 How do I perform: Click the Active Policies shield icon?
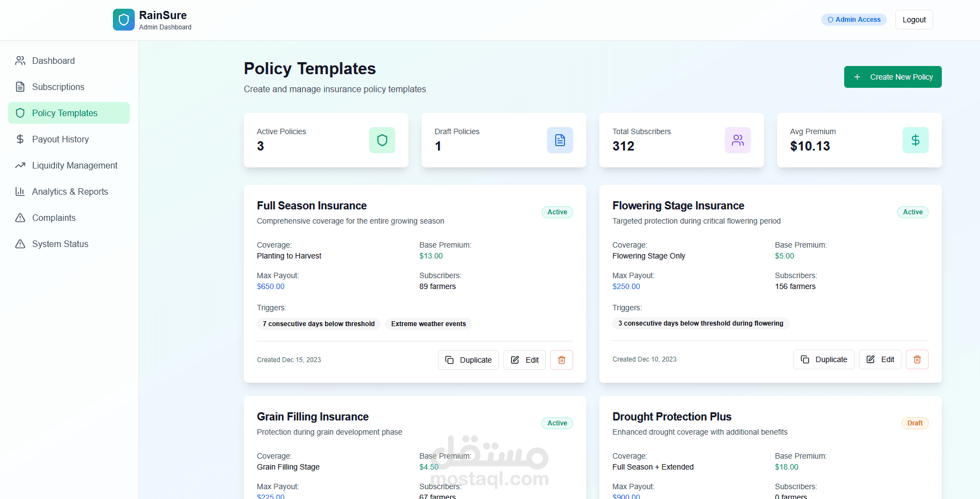[x=382, y=140]
